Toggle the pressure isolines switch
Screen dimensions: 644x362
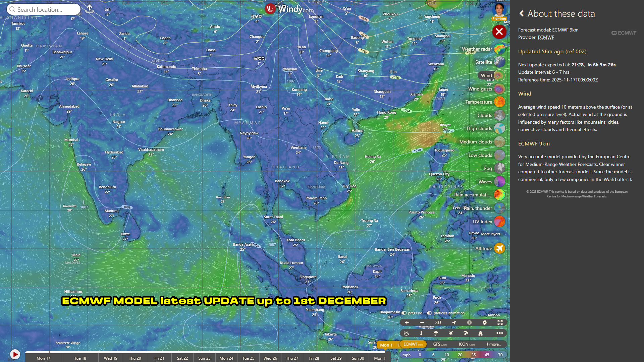coord(404,313)
